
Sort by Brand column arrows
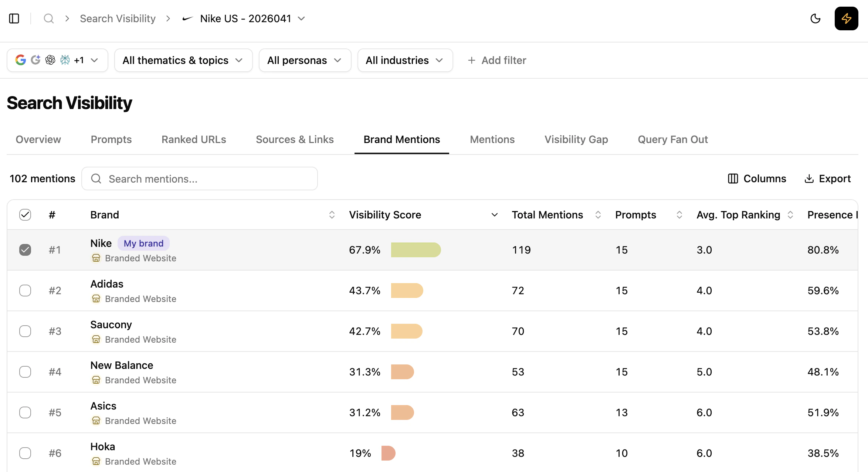tap(332, 215)
